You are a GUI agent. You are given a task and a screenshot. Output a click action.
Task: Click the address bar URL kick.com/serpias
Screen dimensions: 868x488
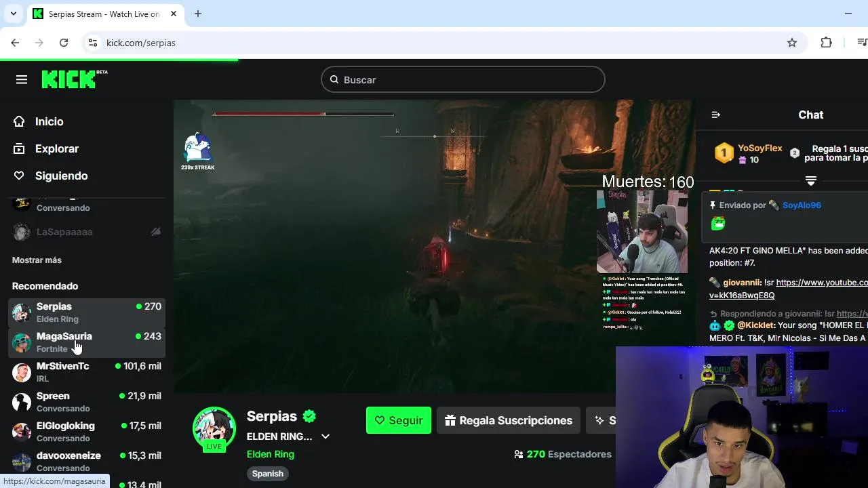tap(141, 43)
